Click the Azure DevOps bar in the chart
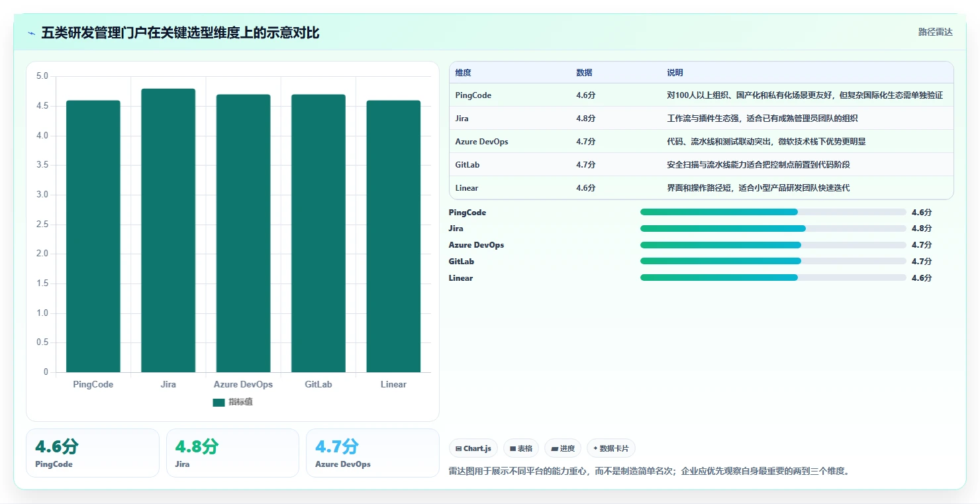 (243, 233)
